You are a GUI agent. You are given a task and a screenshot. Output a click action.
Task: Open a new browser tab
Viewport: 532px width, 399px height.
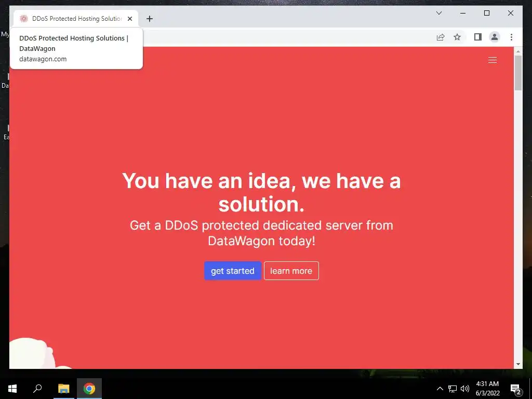coord(150,19)
